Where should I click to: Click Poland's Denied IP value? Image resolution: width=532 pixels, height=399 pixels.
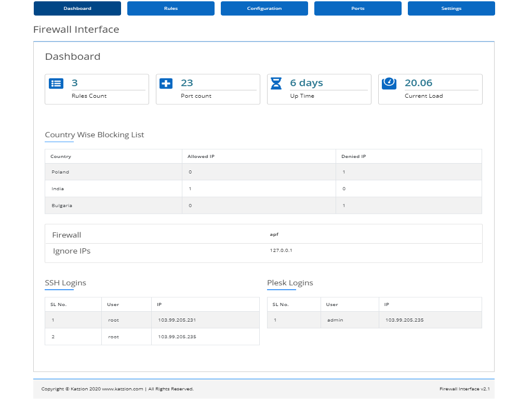click(x=344, y=172)
